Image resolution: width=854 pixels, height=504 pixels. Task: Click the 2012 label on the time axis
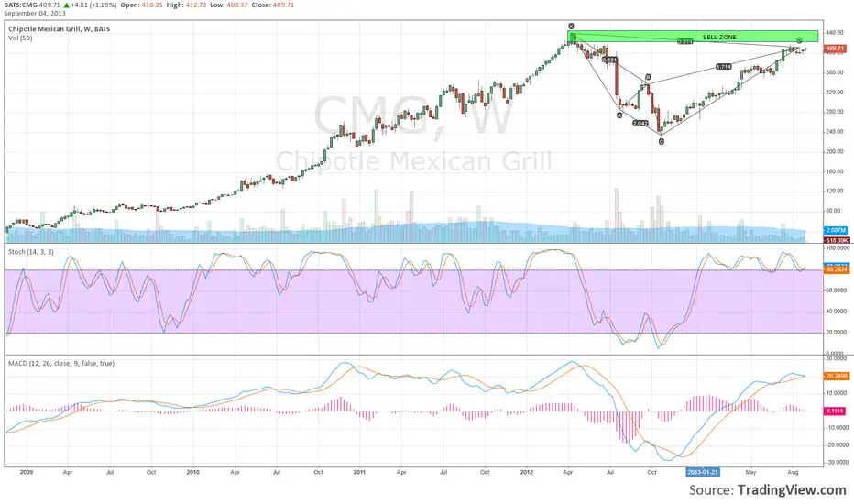(x=526, y=472)
